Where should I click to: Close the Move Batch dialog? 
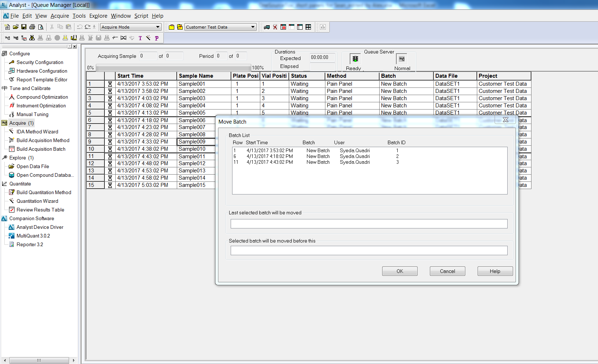tap(506, 120)
